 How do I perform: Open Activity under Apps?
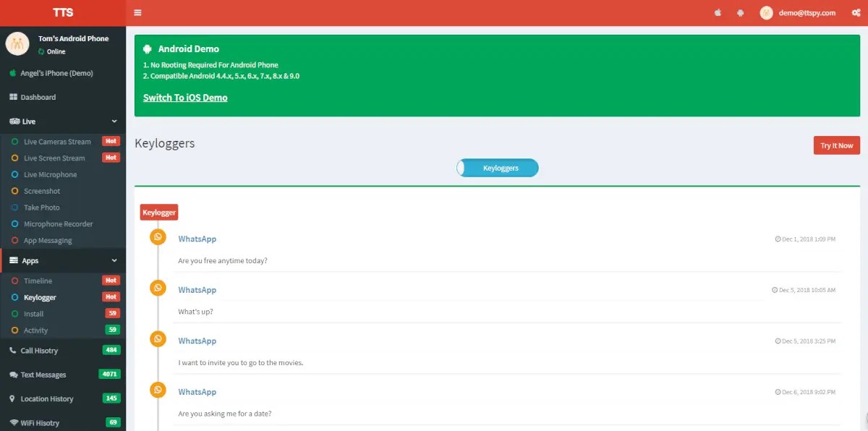click(35, 330)
